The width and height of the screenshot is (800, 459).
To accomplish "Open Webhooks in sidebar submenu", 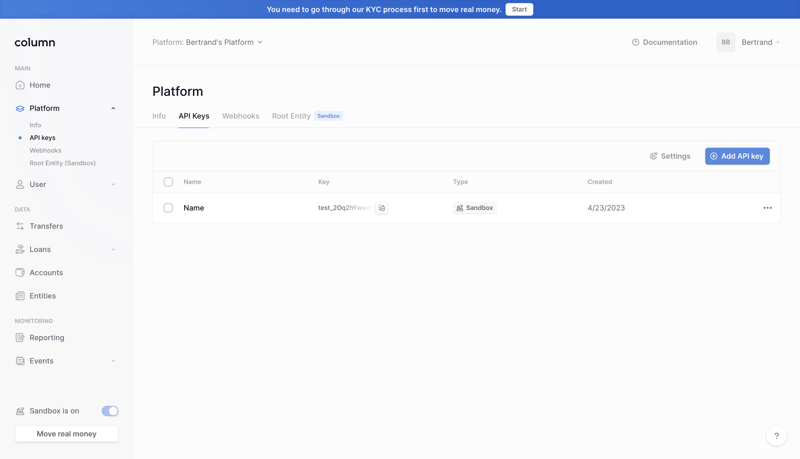I will click(45, 150).
